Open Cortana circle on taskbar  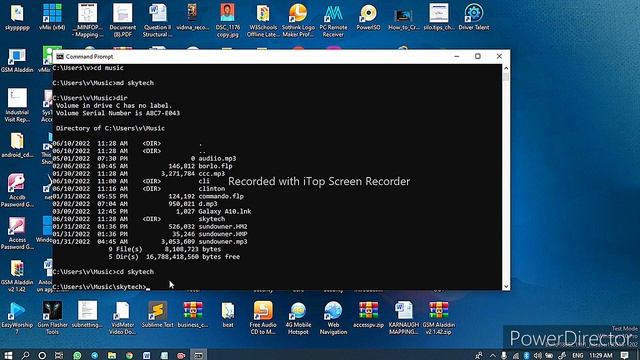[x=42, y=356]
